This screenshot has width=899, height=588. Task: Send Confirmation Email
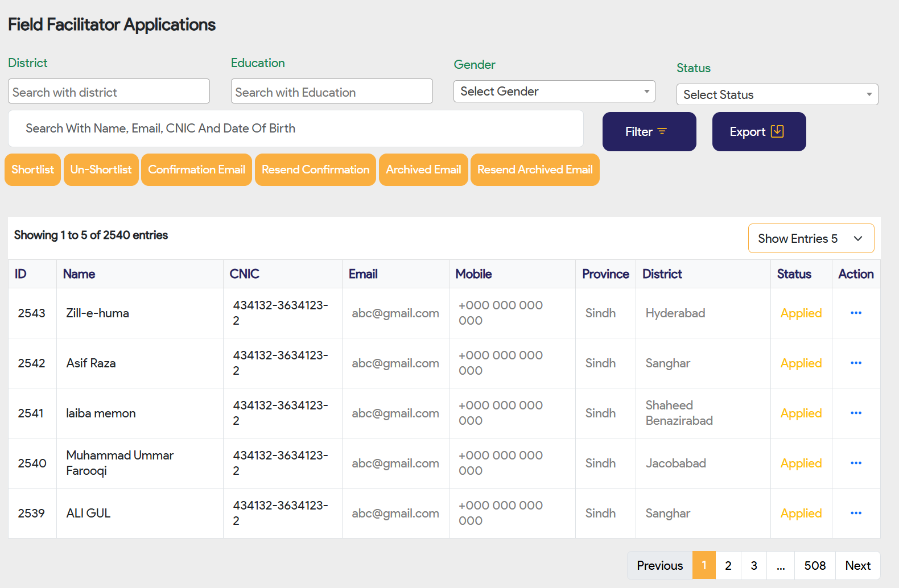[196, 170]
